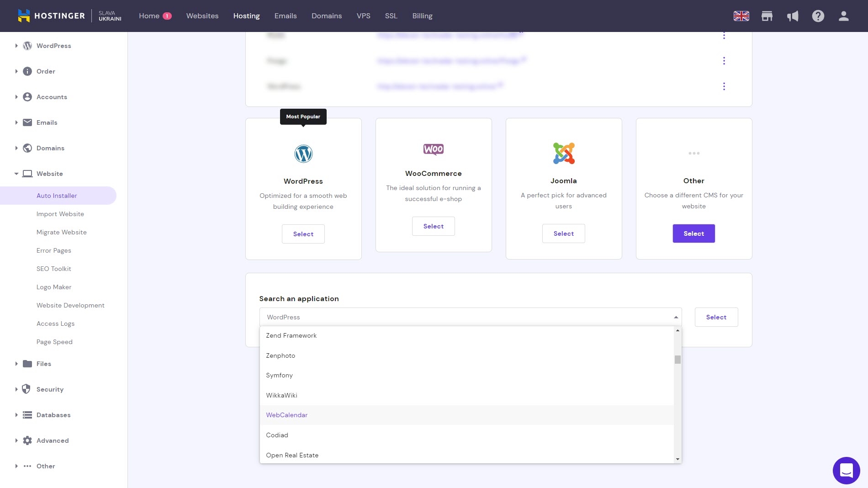Select the WooCommerce card button
868x488 pixels.
coord(434,226)
